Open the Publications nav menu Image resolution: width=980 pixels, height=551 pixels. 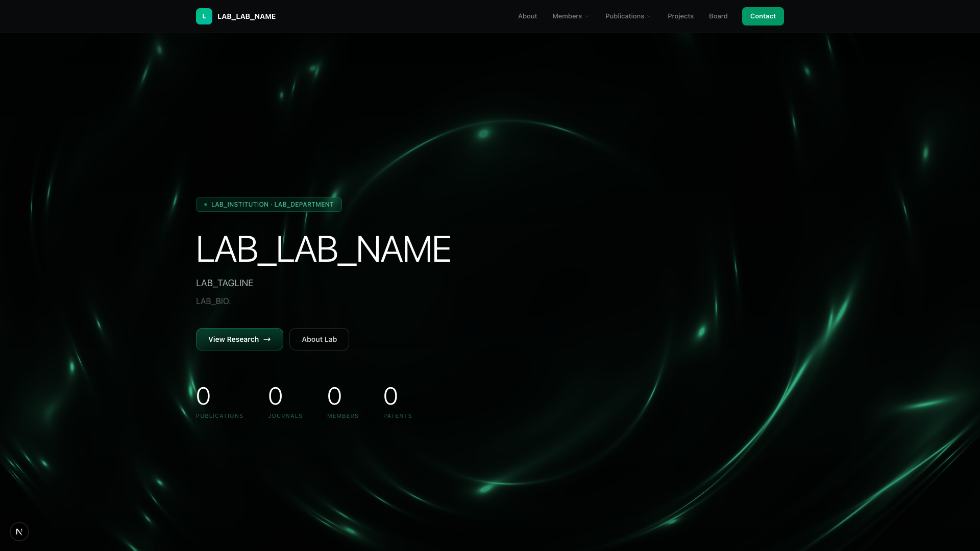point(624,16)
